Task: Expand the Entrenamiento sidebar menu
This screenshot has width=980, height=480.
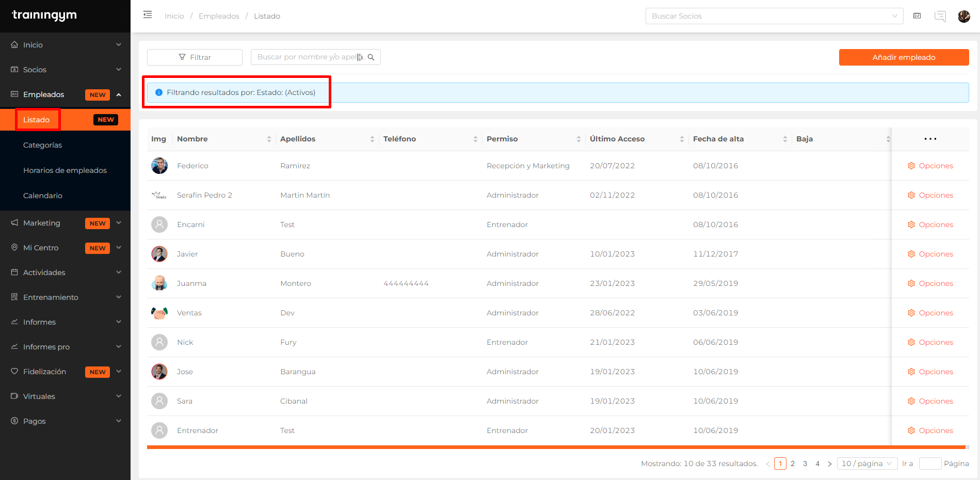Action: [119, 297]
